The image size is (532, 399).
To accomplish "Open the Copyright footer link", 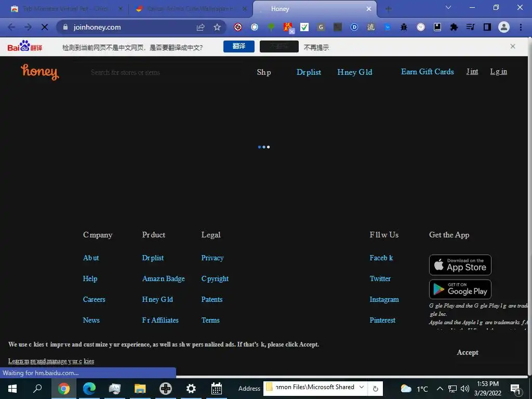I will coord(215,278).
